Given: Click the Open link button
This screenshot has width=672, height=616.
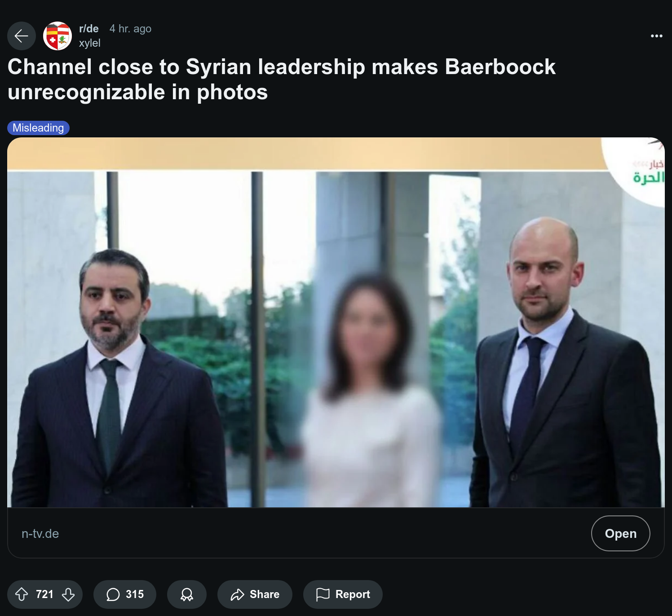Looking at the screenshot, I should click(620, 533).
